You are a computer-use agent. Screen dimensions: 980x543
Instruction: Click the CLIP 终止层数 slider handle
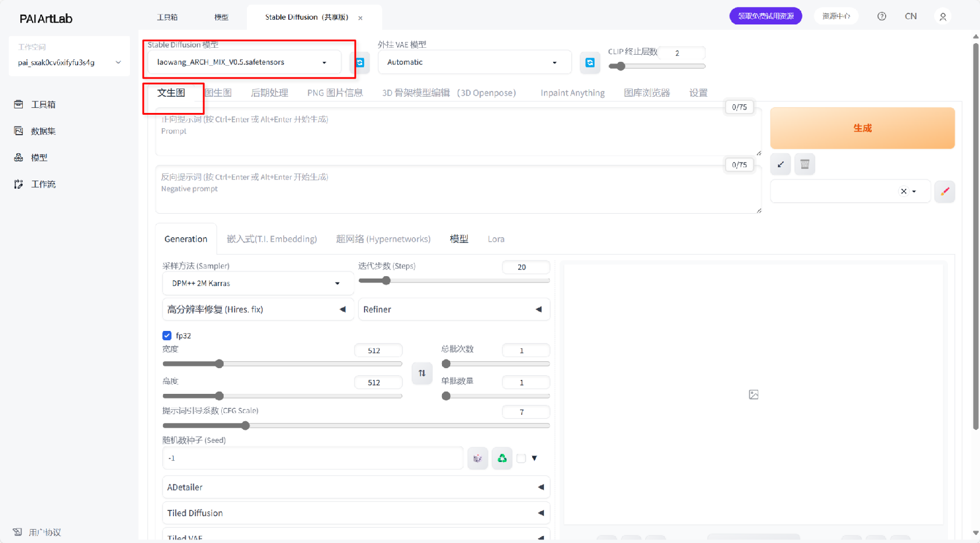pyautogui.click(x=621, y=66)
